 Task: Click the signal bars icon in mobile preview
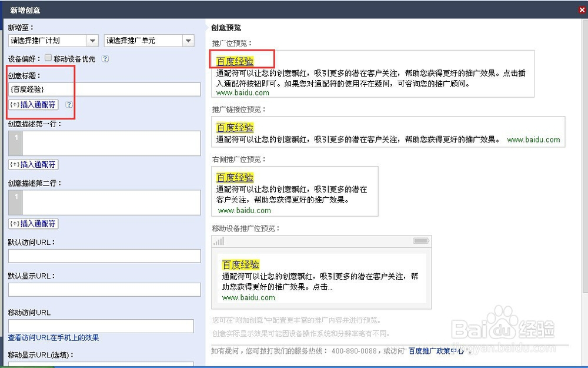tap(219, 241)
